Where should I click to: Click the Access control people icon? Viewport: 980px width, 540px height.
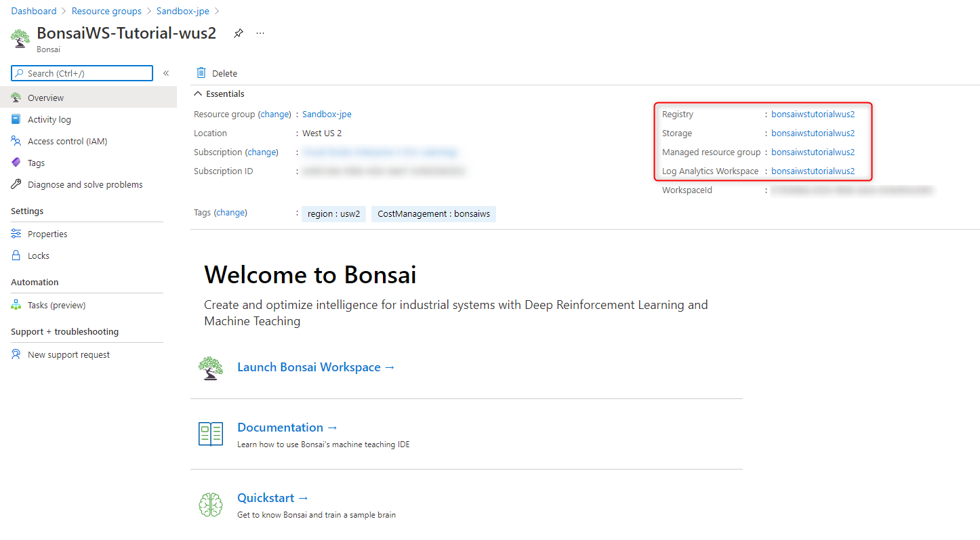point(16,141)
